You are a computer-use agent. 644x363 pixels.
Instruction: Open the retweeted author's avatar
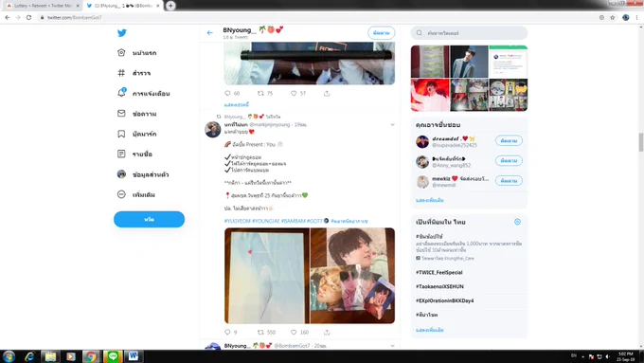213,130
